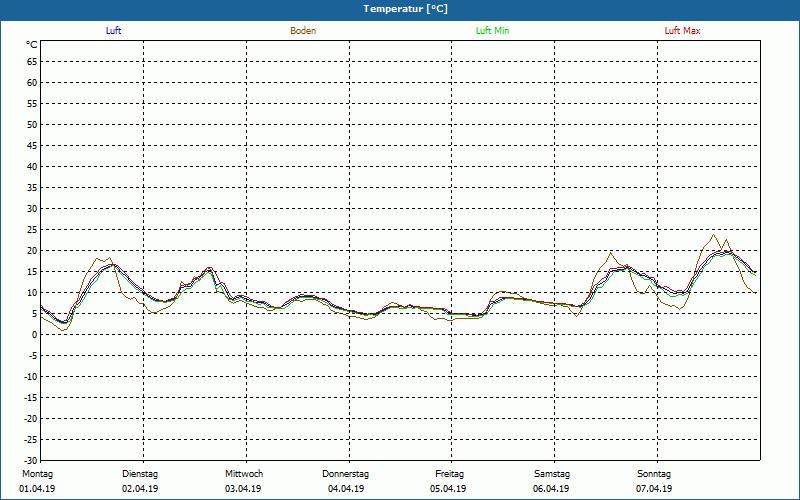
Task: Click the blue Luft legend label
Action: pos(113,31)
